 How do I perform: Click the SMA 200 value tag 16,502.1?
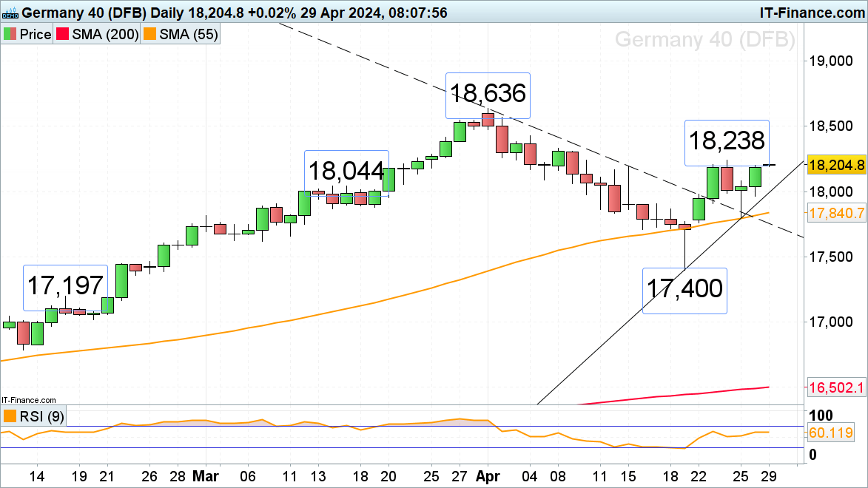836,387
